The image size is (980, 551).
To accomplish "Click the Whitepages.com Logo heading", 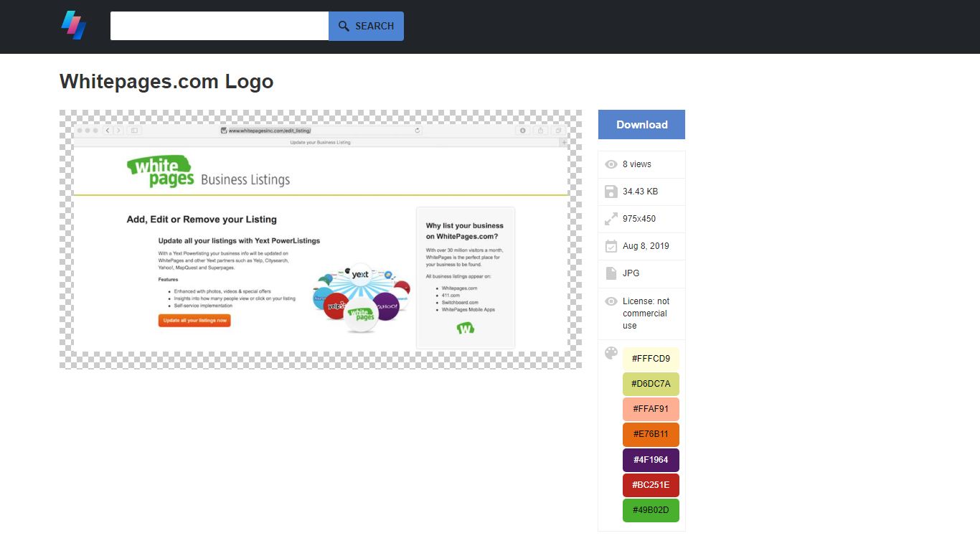I will [x=166, y=81].
